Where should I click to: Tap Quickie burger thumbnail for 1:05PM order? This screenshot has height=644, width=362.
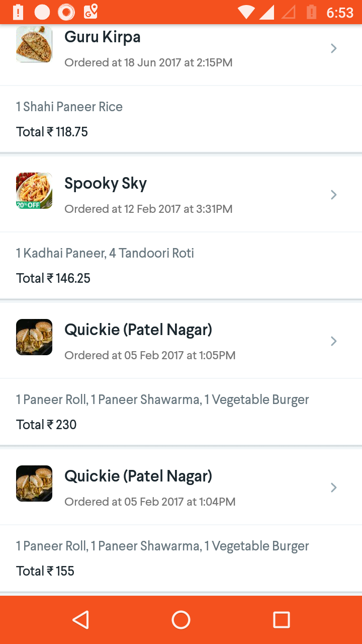coord(34,337)
